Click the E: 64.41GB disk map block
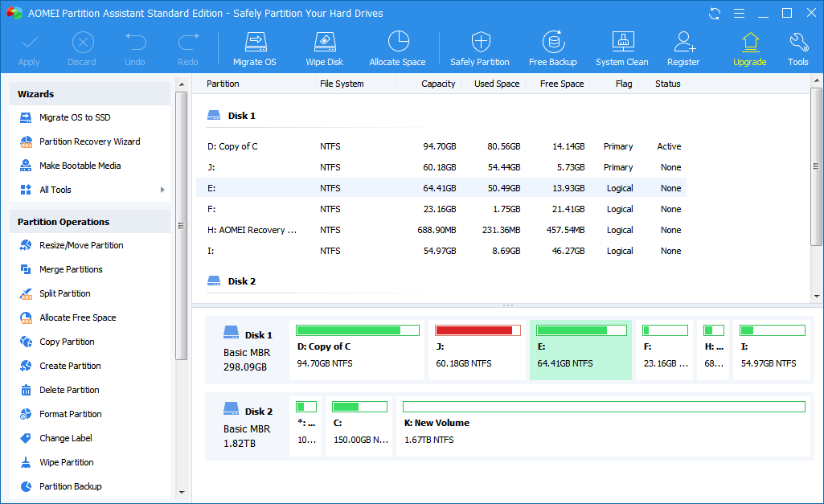The height and width of the screenshot is (504, 824). [x=580, y=350]
